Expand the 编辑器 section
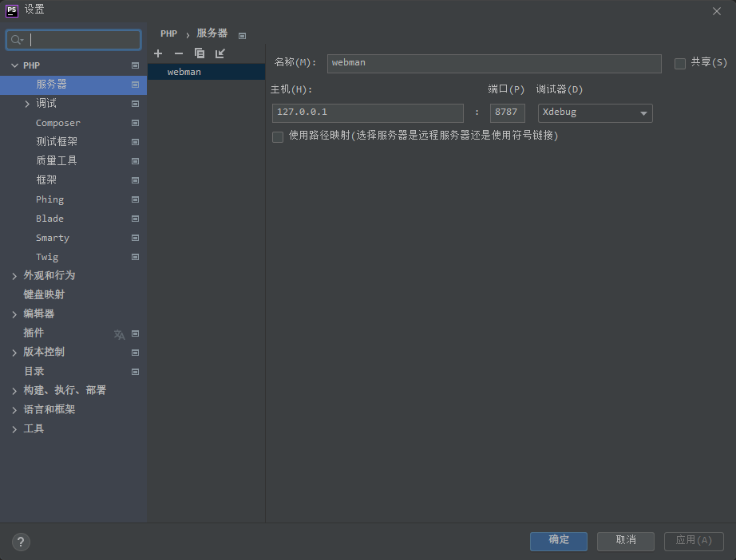The width and height of the screenshot is (736, 560). pyautogui.click(x=14, y=314)
